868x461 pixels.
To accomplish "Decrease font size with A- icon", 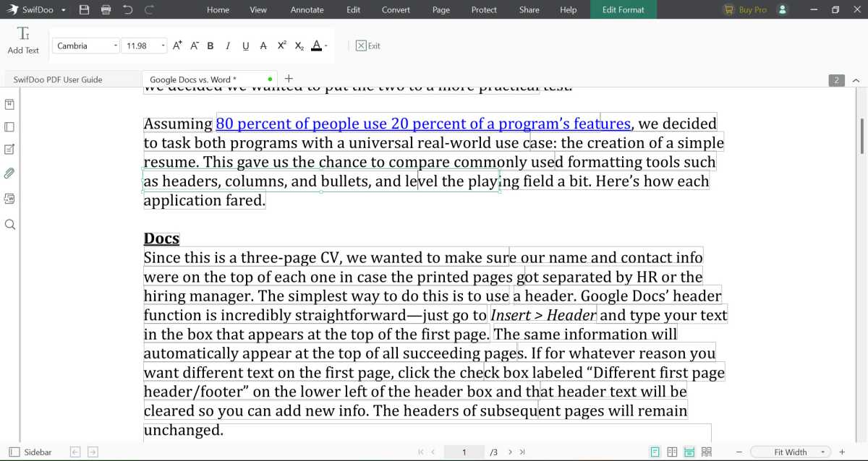I will tap(195, 46).
